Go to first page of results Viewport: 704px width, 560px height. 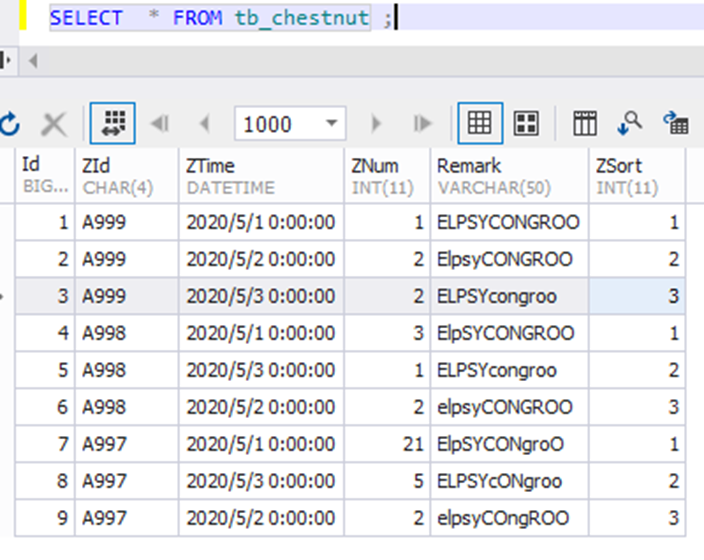click(160, 123)
